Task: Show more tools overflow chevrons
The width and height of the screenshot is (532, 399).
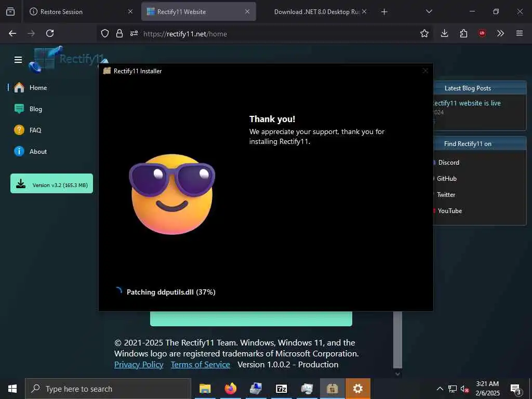Action: click(x=500, y=33)
